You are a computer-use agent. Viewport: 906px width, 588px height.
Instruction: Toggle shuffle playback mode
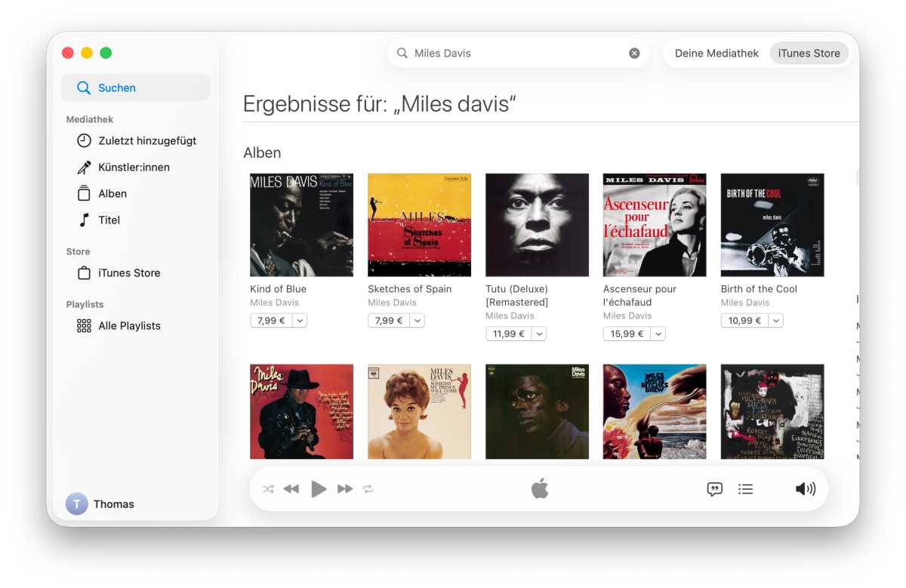point(268,489)
